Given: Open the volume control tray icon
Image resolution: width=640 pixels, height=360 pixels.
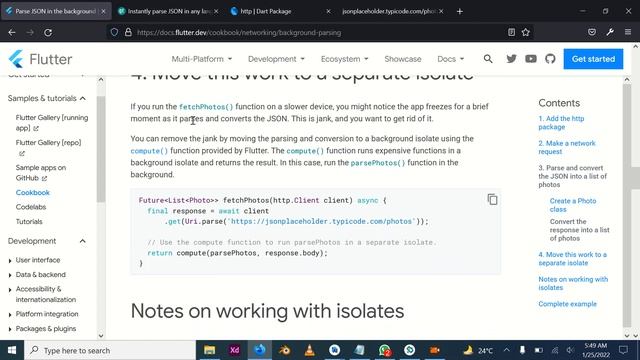Looking at the screenshot, I should click(x=570, y=350).
